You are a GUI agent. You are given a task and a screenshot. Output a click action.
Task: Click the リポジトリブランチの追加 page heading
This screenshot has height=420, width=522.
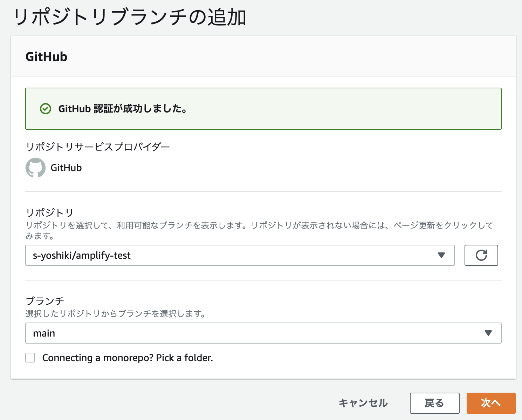coord(130,17)
